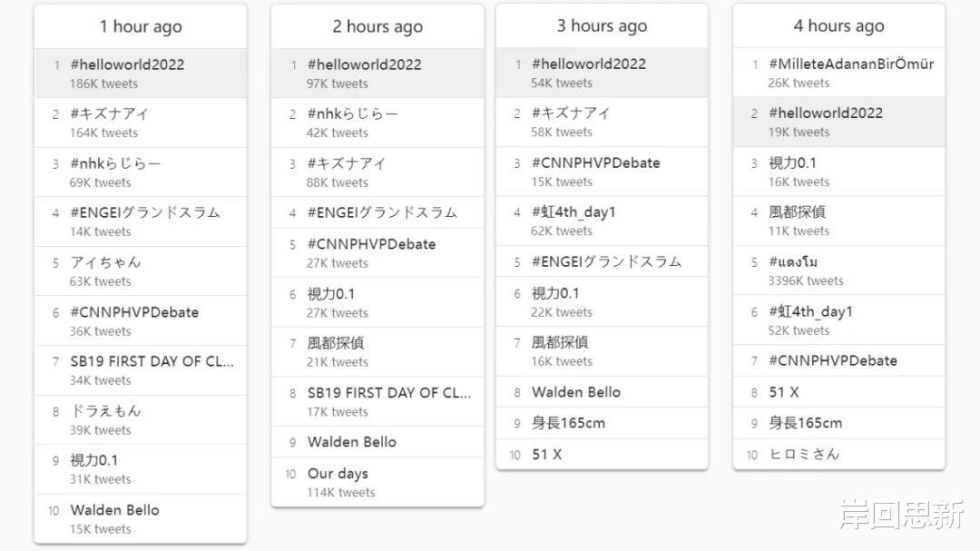The height and width of the screenshot is (551, 980).
Task: Select Our days trend with 114K tweets
Action: pos(338,474)
